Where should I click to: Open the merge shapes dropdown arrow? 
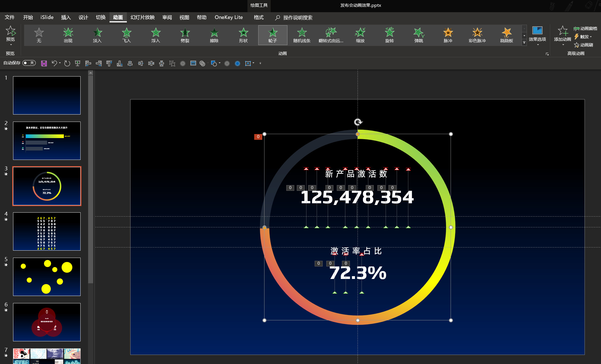(x=208, y=63)
